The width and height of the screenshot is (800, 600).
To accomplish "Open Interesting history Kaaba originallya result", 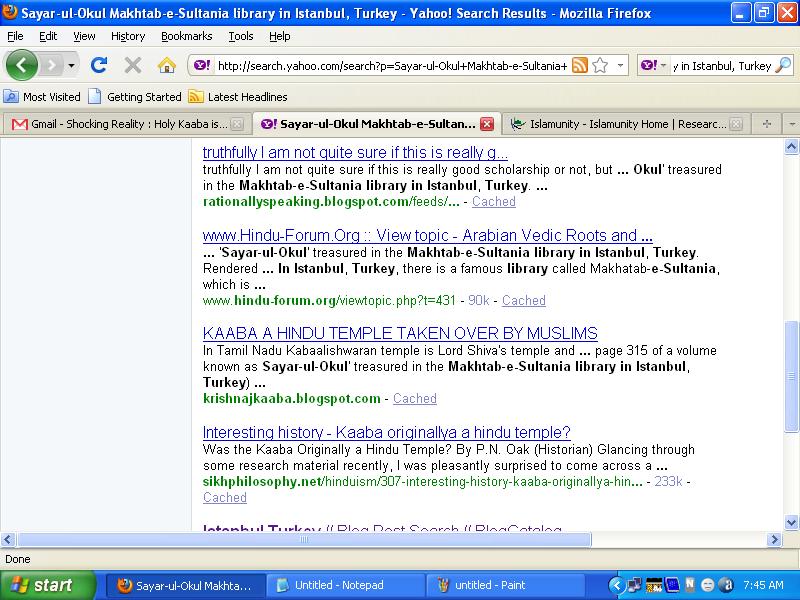I will (386, 432).
